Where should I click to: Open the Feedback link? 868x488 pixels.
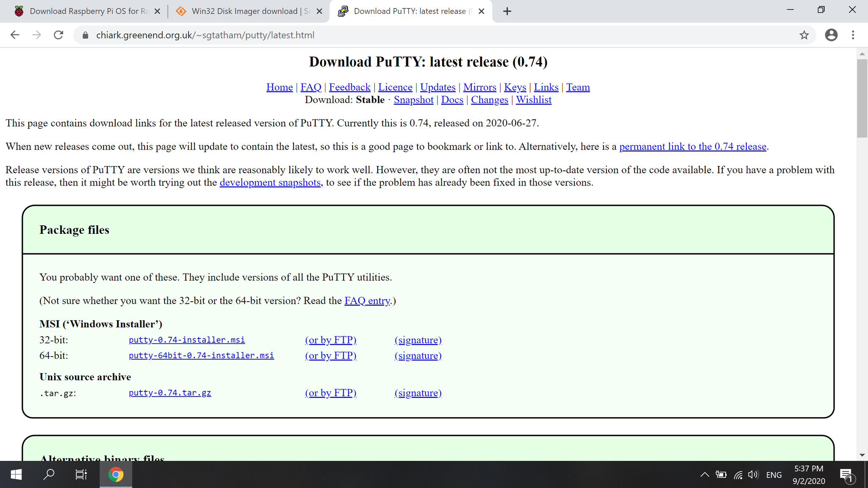coord(350,87)
